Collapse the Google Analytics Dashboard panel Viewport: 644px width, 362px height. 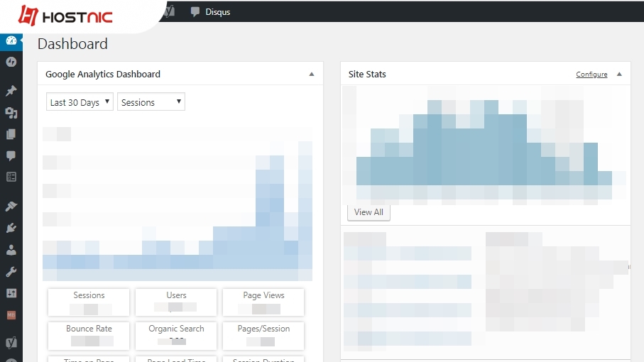[311, 75]
